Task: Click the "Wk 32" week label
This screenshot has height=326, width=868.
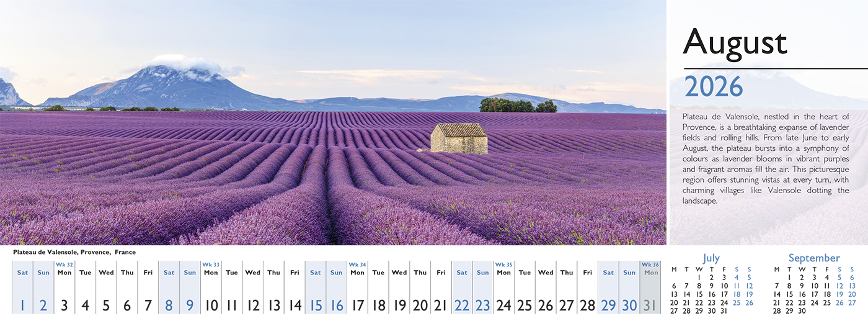Action: pos(64,265)
